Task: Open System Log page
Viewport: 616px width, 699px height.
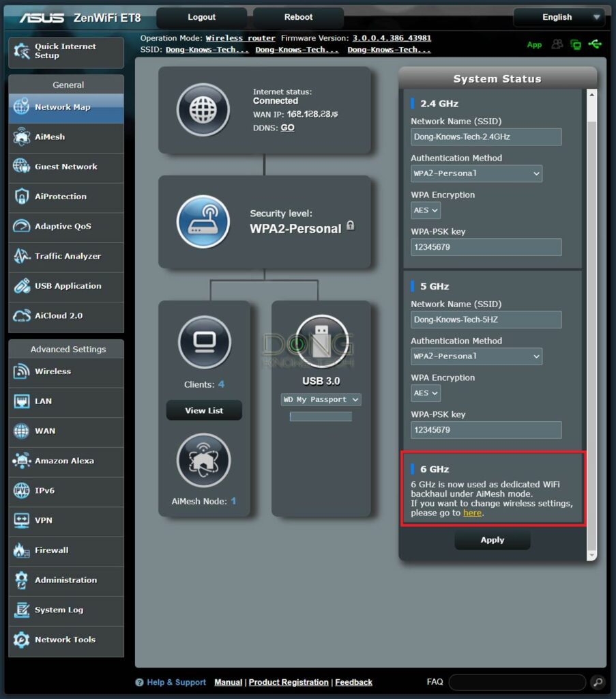Action: coord(66,610)
